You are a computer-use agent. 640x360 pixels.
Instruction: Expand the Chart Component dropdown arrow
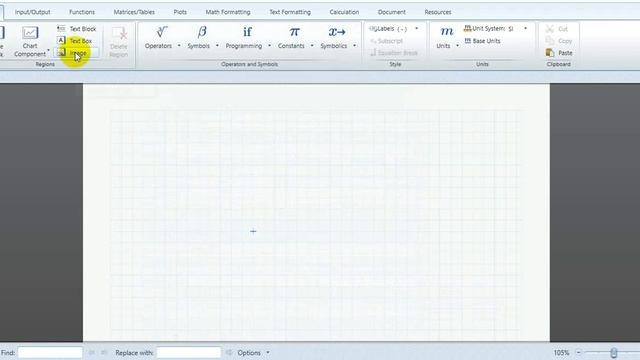(49, 51)
